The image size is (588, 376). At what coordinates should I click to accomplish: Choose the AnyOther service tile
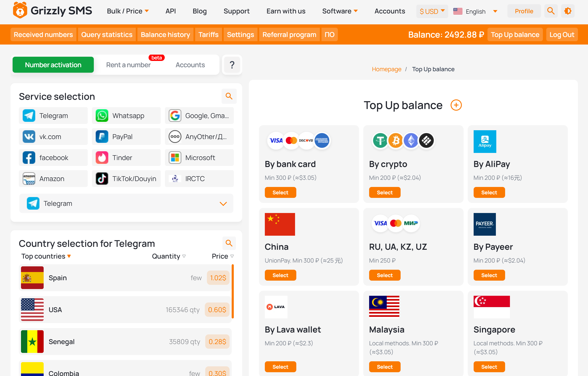tap(199, 137)
